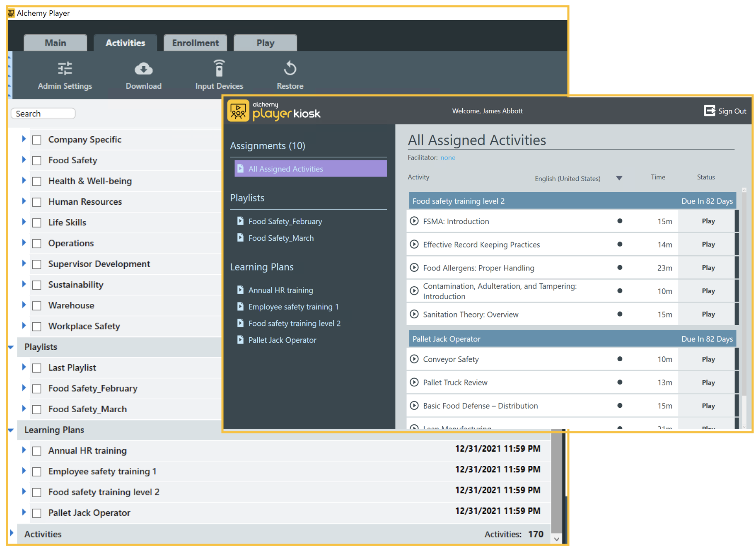Click the Restore icon
The width and height of the screenshot is (756, 549).
(x=290, y=68)
